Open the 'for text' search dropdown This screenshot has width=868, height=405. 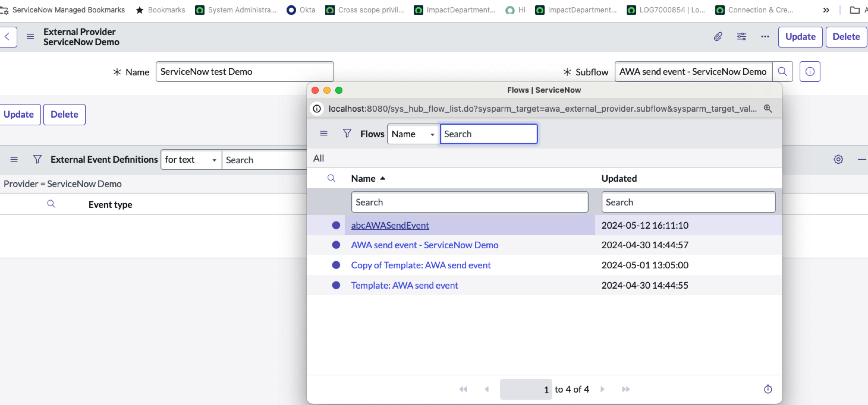click(x=191, y=159)
